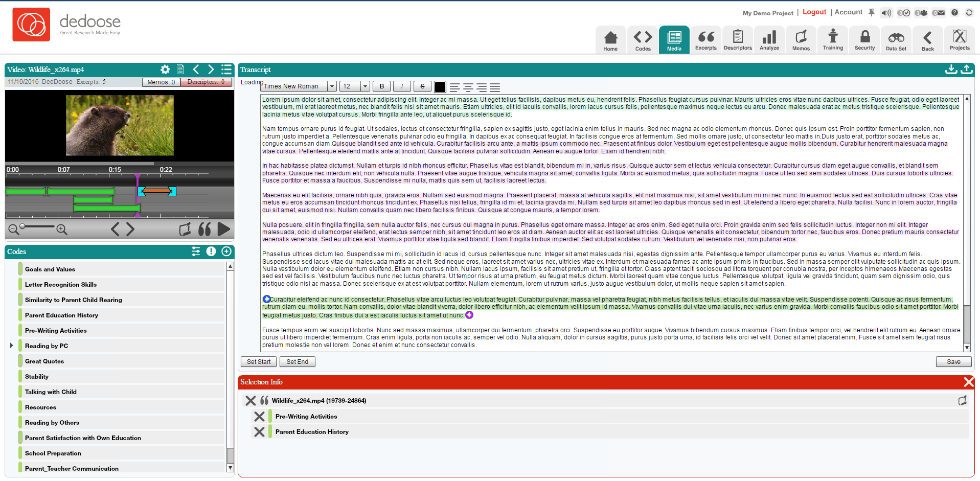Go to previous media with header arrow
Screen dimensions: 980x481
coord(196,70)
